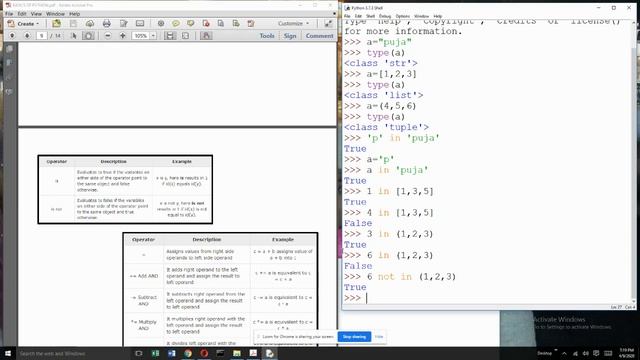This screenshot has width=640, height=360.
Task: Choose the Select tool cursor icon
Action: point(73,36)
